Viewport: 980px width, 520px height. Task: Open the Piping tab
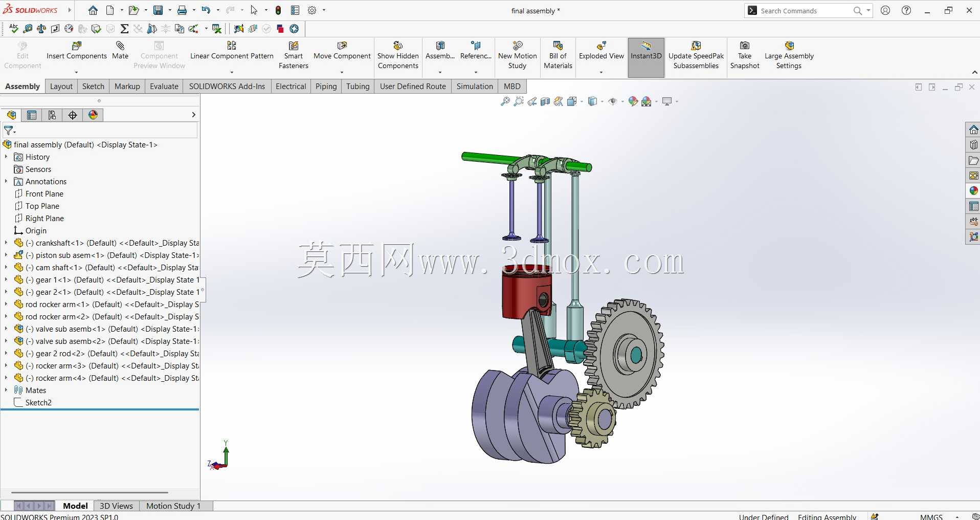click(x=326, y=86)
